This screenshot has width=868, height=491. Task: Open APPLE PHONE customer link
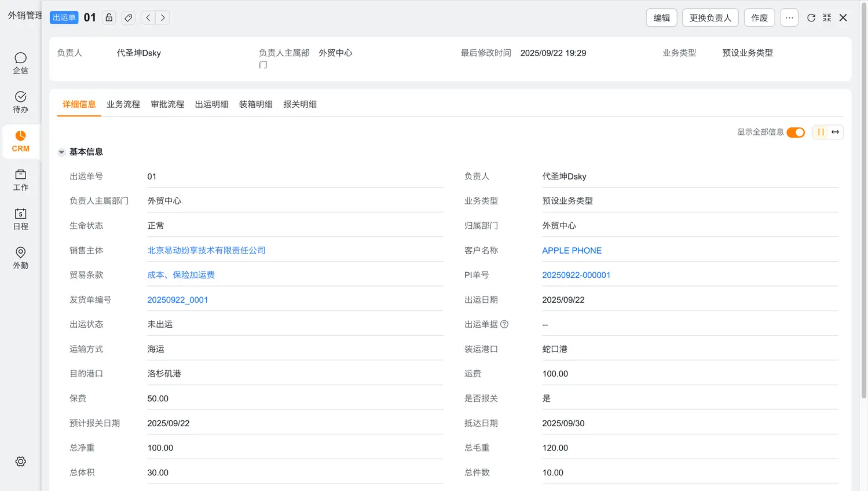[x=572, y=250]
